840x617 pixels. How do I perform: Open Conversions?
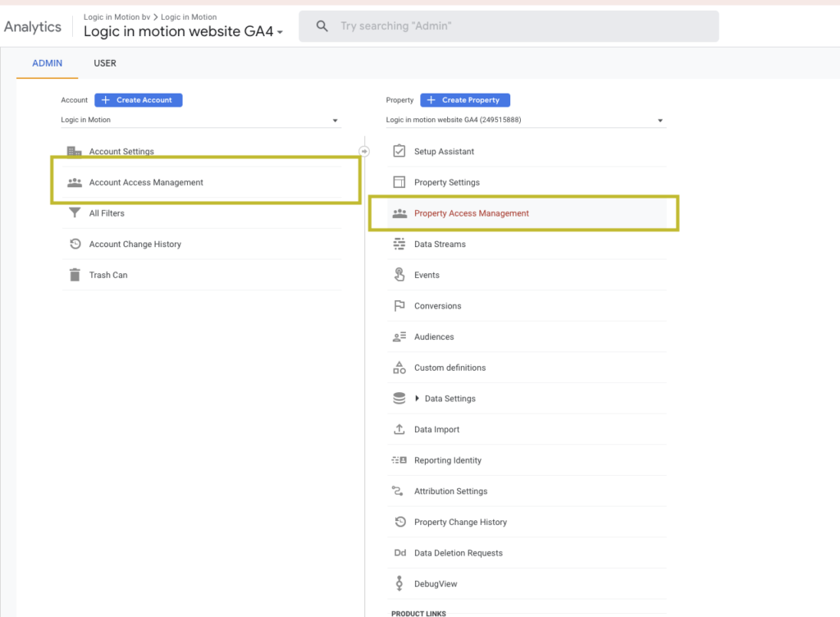tap(438, 306)
